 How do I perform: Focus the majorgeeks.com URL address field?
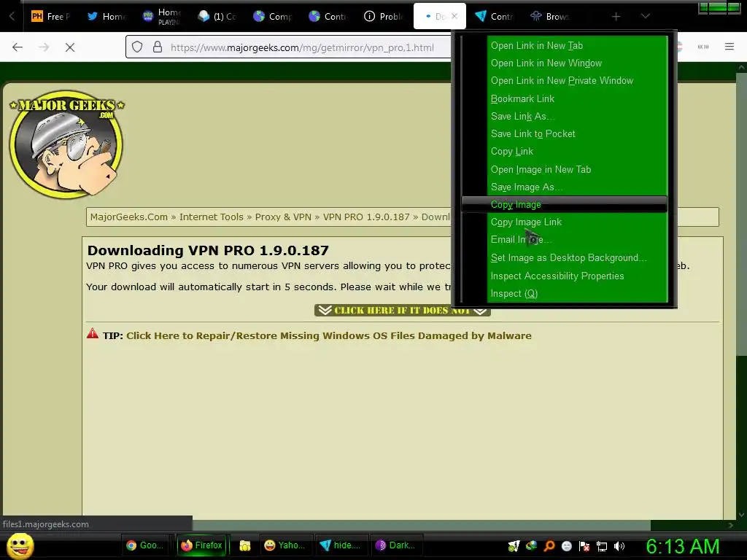[x=302, y=47]
